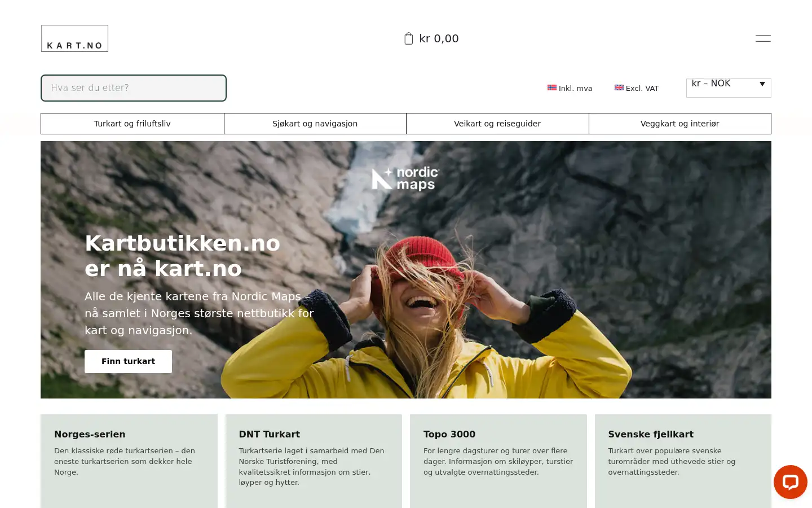The image size is (812, 508).
Task: Open the kr – NOK currency dropdown
Action: [729, 87]
